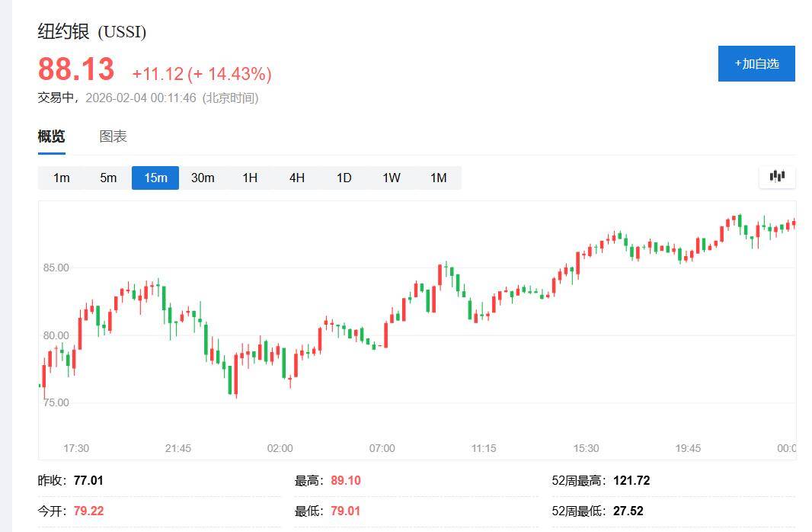This screenshot has height=532, width=812.
Task: Set chart to 1M monthly interval
Action: [x=438, y=178]
